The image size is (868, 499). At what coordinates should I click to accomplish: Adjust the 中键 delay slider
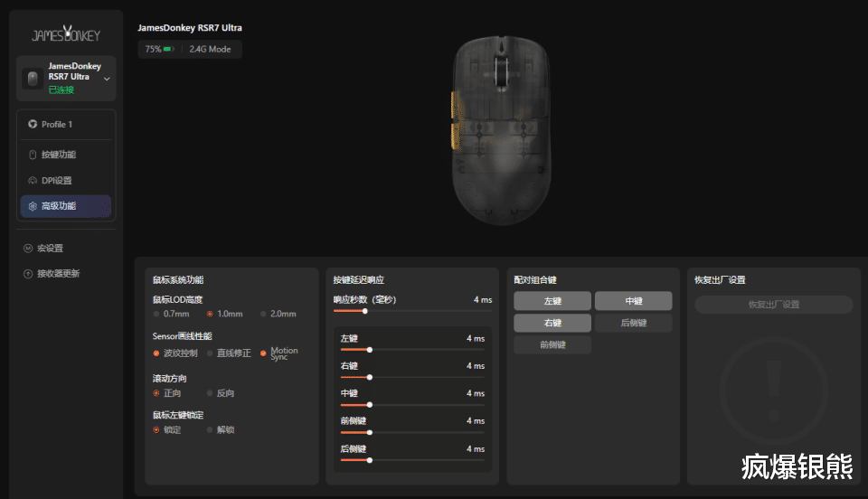[x=412, y=405]
